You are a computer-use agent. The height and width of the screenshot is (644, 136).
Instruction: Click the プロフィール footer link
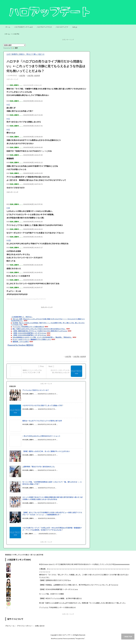(10, 626)
